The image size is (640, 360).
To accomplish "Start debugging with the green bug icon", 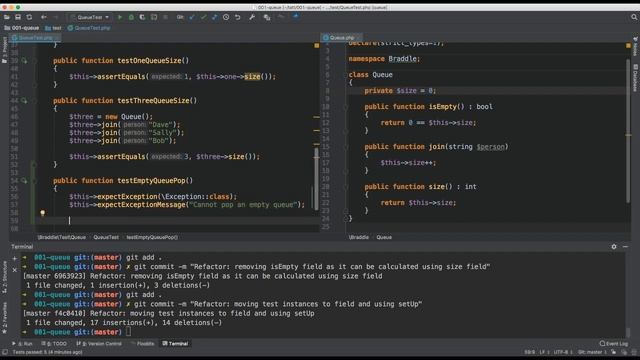I will coord(131,17).
